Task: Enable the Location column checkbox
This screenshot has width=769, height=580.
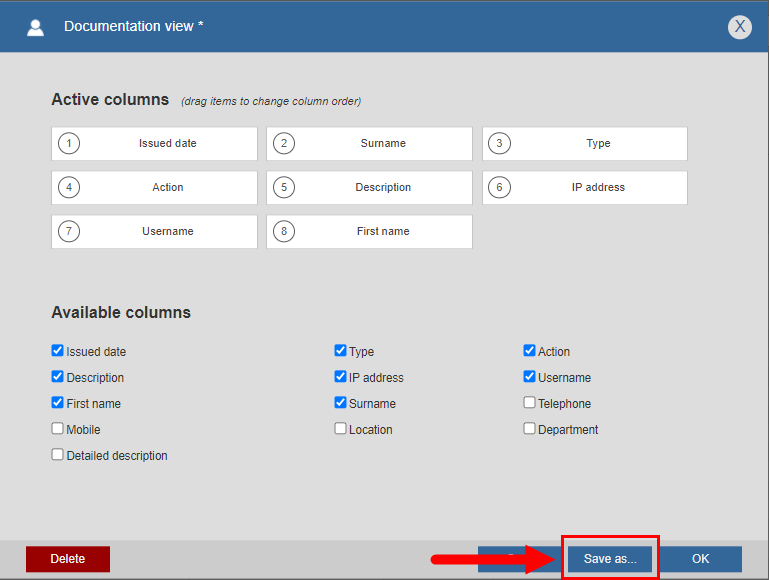Action: (340, 428)
